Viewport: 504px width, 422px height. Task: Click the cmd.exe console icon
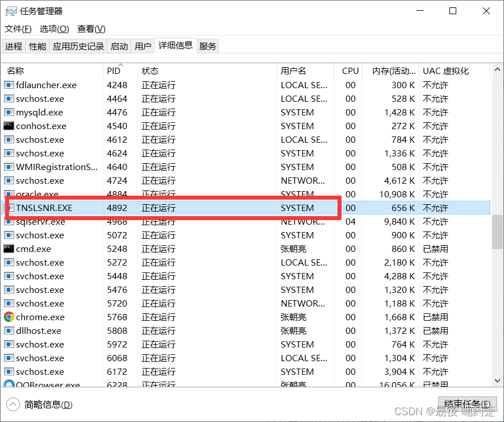(x=9, y=249)
